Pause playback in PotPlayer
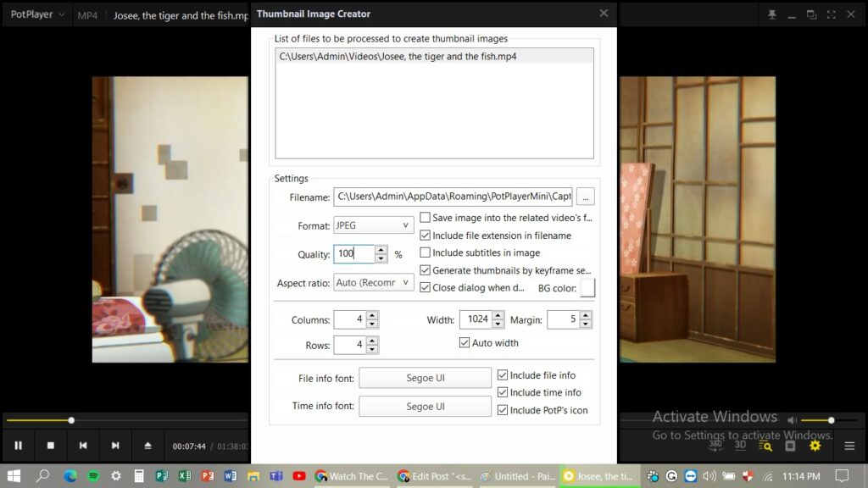This screenshot has height=488, width=868. pyautogui.click(x=19, y=446)
